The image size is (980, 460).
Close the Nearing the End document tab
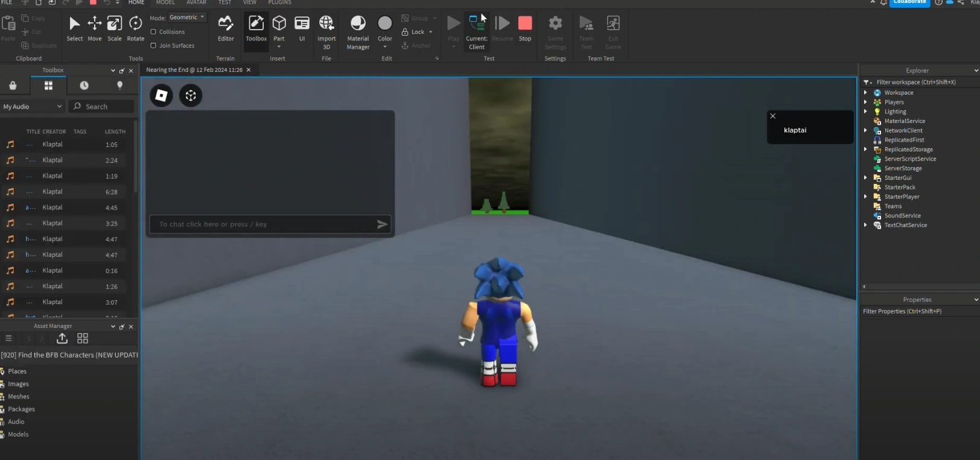[x=248, y=70]
